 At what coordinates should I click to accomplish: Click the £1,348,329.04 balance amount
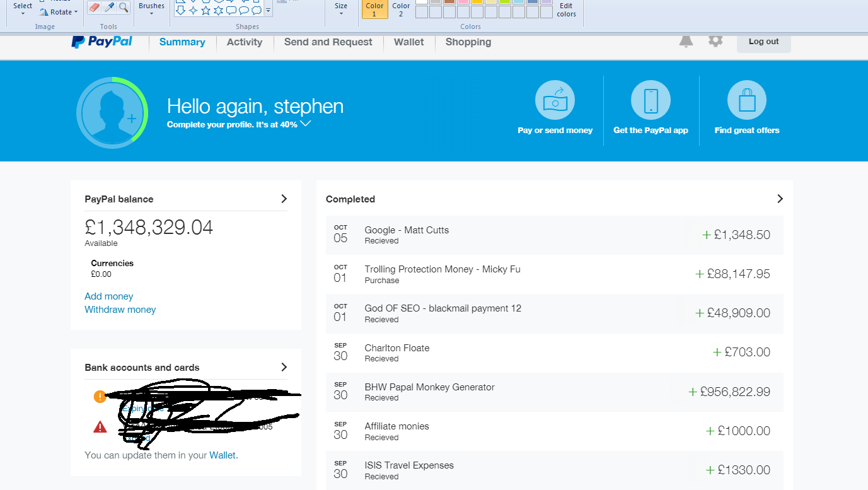149,227
